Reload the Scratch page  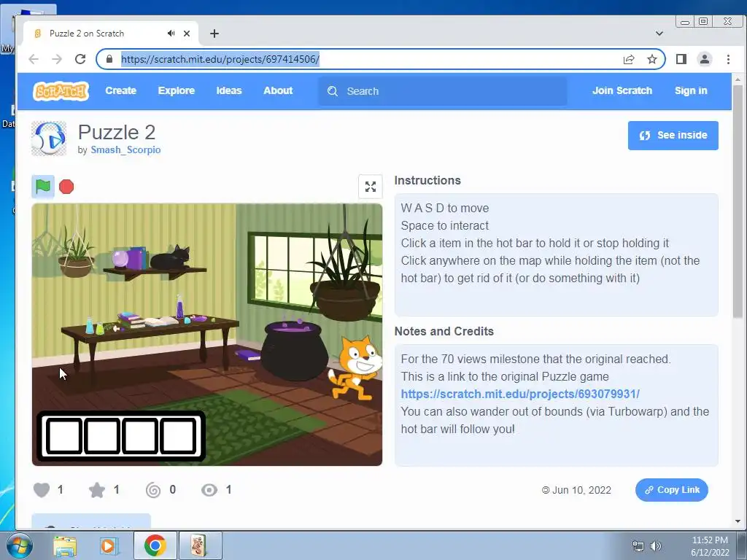(x=80, y=59)
